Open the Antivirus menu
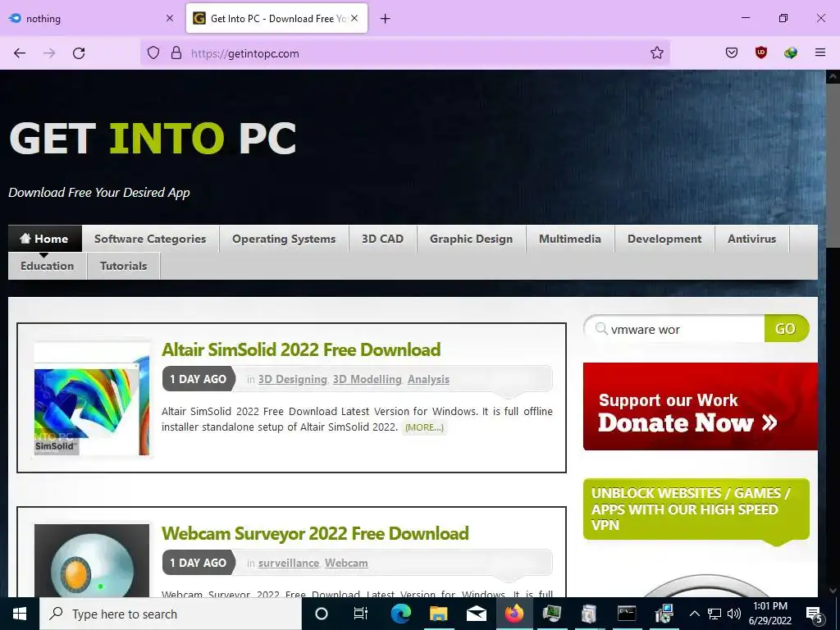The height and width of the screenshot is (630, 840). coord(751,239)
